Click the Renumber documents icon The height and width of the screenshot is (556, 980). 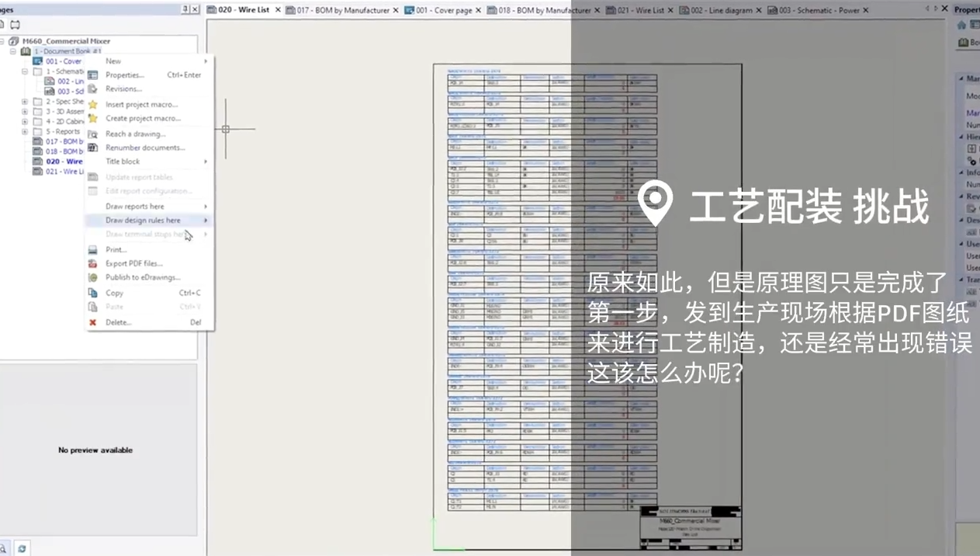[92, 148]
